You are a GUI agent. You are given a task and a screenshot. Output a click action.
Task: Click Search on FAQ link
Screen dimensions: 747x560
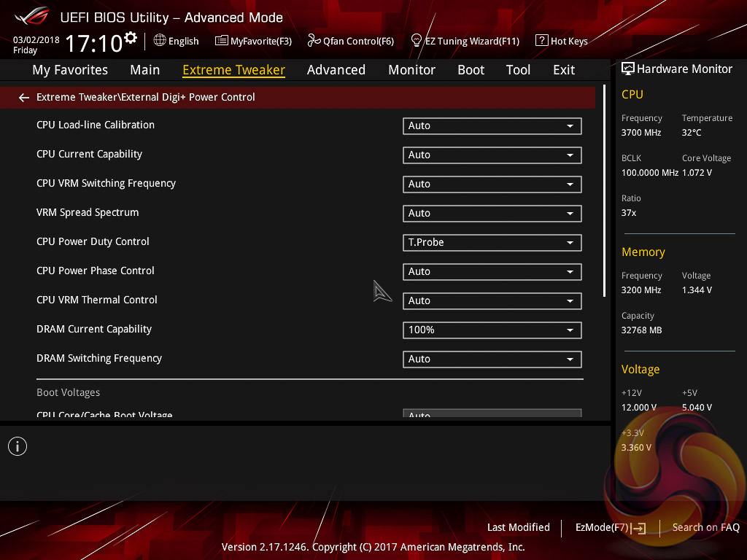(x=705, y=528)
